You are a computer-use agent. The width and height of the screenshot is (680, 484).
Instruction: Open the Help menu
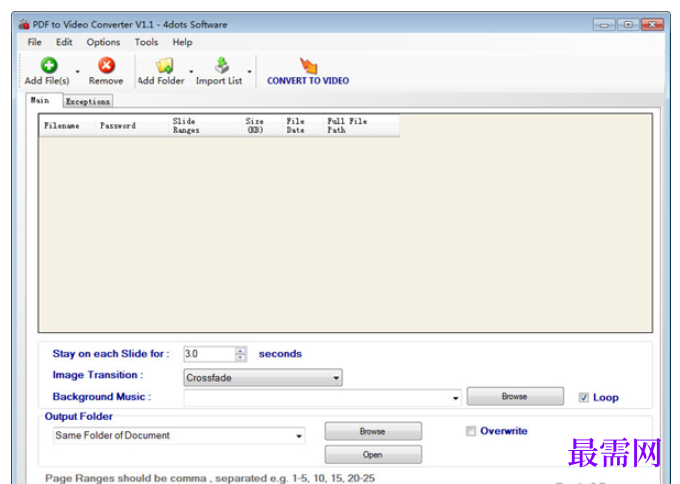[182, 42]
